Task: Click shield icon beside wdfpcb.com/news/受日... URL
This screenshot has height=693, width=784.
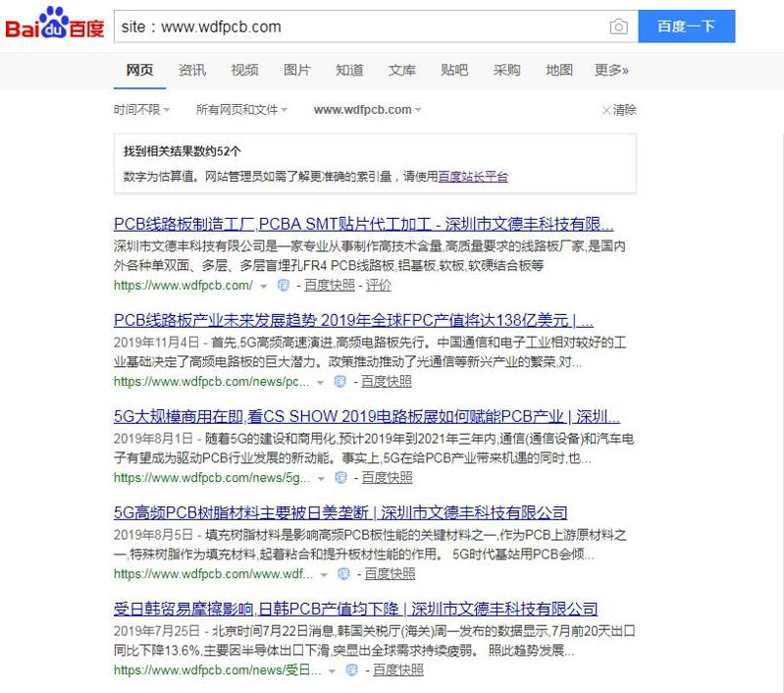Action: tap(352, 669)
